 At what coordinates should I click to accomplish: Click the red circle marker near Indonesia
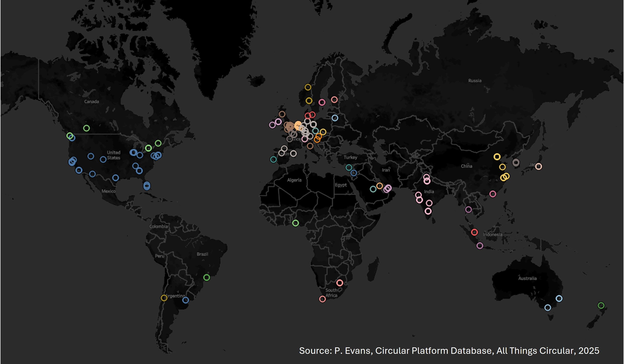tap(474, 232)
